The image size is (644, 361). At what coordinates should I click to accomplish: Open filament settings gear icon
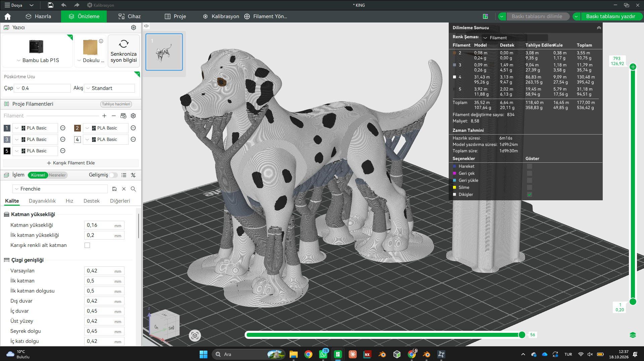click(x=133, y=116)
